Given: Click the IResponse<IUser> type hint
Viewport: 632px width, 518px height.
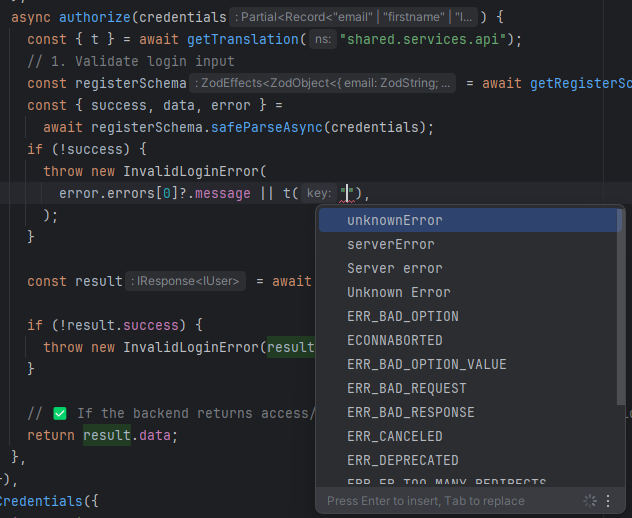Looking at the screenshot, I should coord(185,281).
